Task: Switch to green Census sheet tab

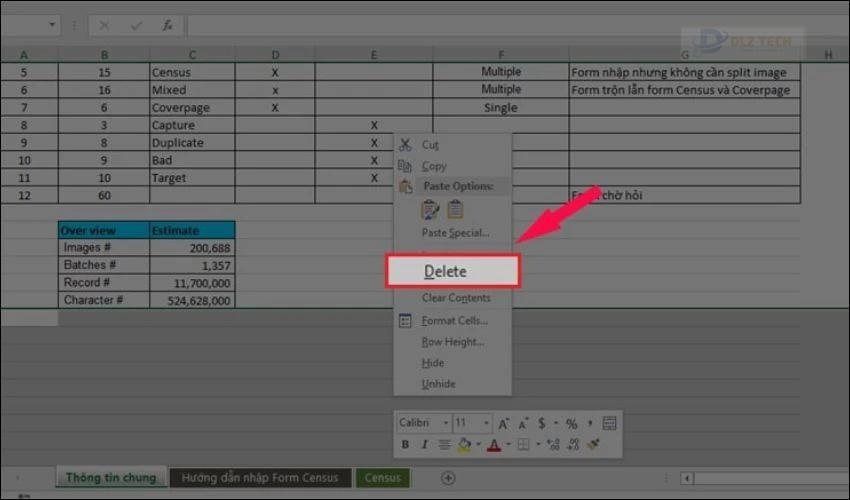Action: [x=383, y=478]
